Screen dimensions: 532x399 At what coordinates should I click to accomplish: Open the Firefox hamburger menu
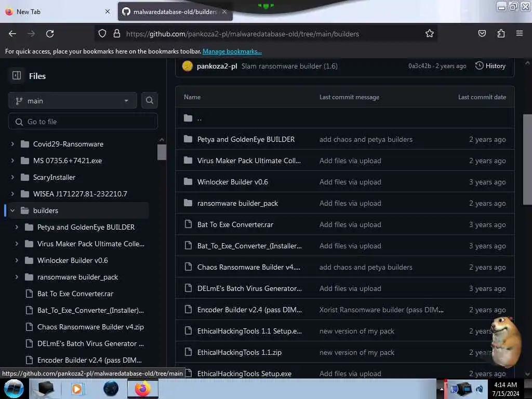tap(520, 33)
